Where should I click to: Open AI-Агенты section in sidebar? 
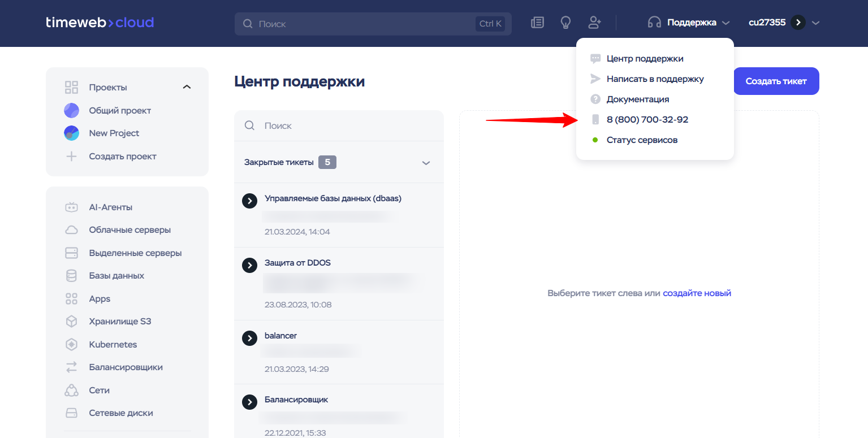110,207
